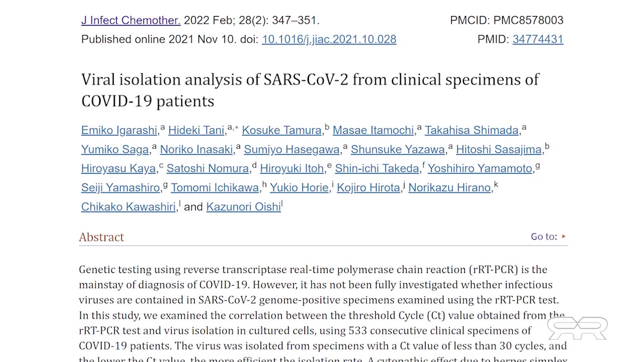Click author Norikazu Hirano
Viewport: 644px width, 362px height.
coord(449,188)
